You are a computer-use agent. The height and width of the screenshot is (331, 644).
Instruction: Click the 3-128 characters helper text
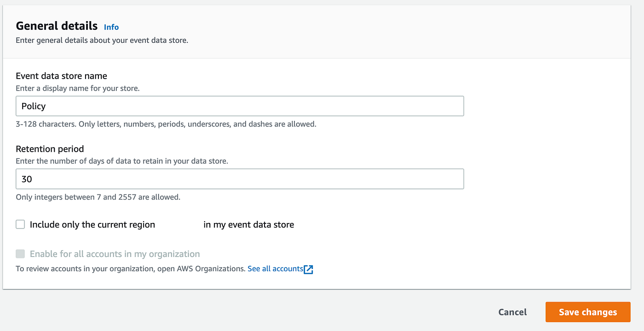click(166, 124)
